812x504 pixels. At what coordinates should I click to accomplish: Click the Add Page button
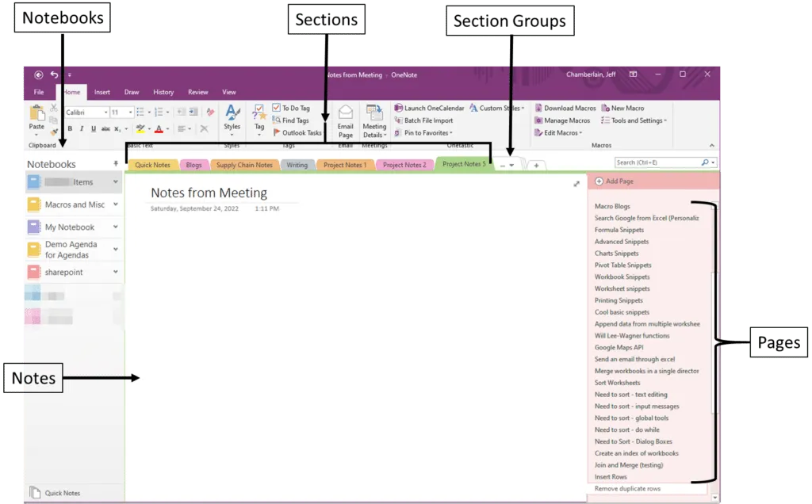[x=615, y=181]
